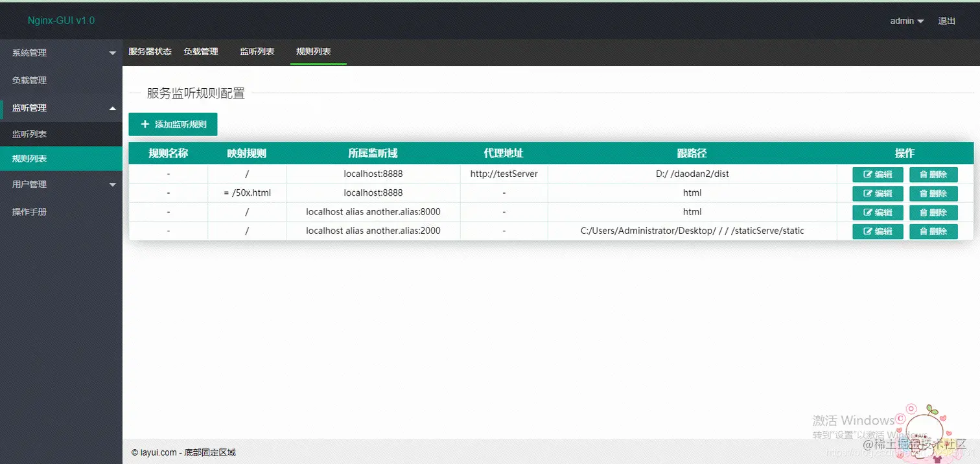The height and width of the screenshot is (464, 980).
Task: Click the 所属监听域 column header
Action: [373, 154]
